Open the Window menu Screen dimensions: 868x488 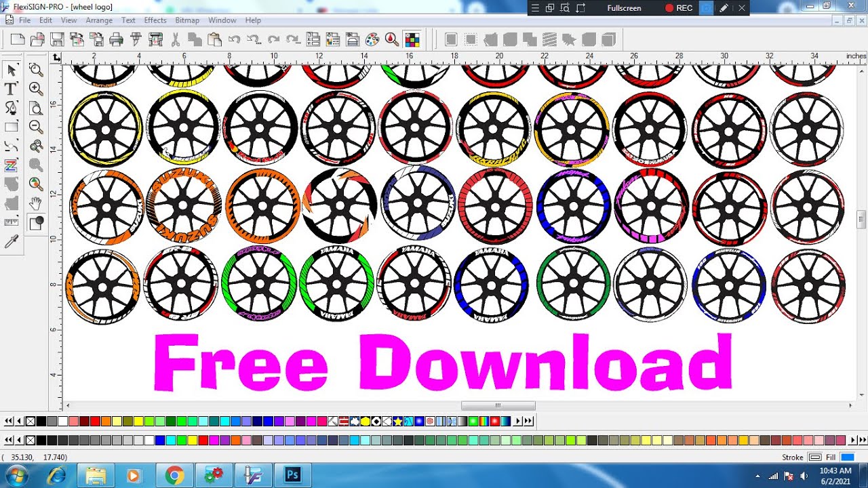[222, 20]
